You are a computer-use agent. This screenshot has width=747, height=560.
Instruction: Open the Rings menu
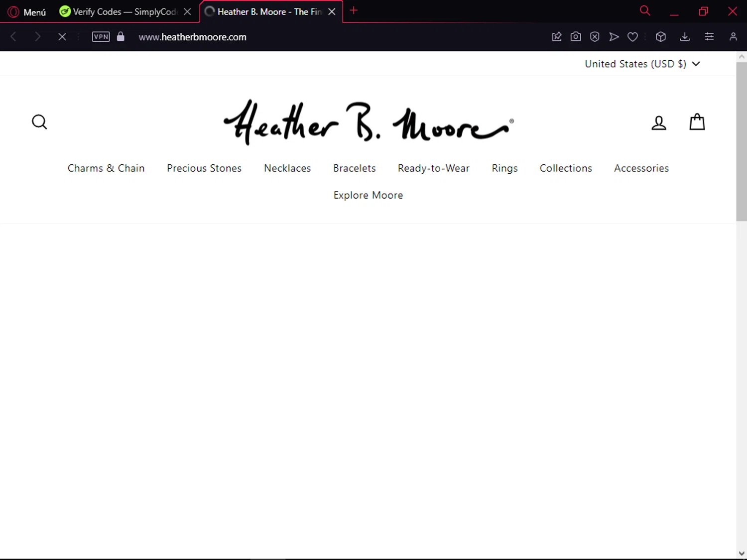(x=504, y=168)
